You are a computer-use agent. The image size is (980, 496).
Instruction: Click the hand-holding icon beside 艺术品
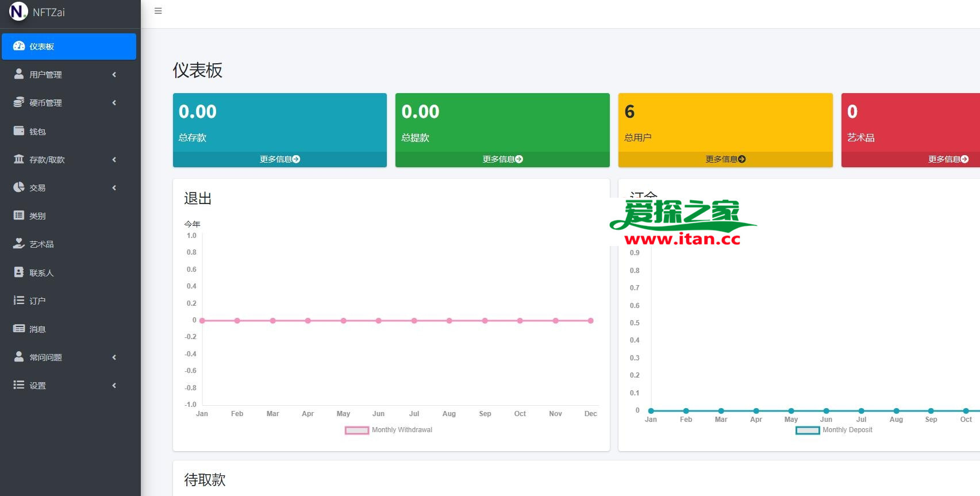19,244
